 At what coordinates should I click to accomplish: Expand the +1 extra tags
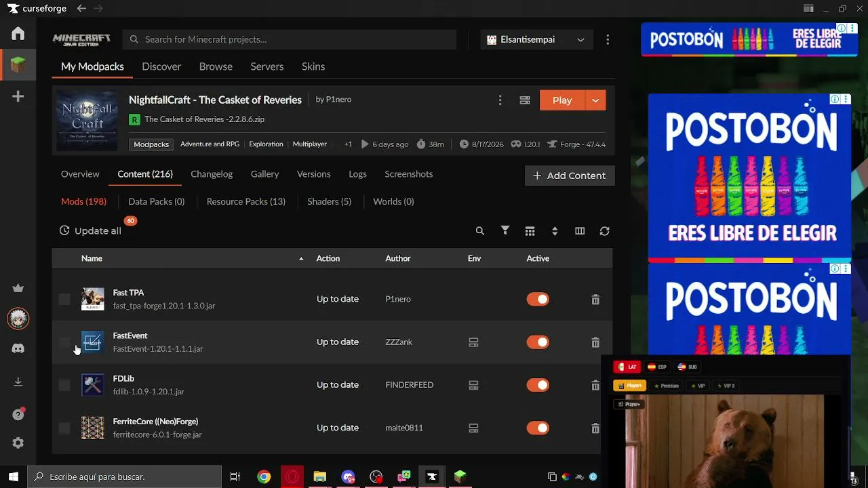tap(348, 144)
